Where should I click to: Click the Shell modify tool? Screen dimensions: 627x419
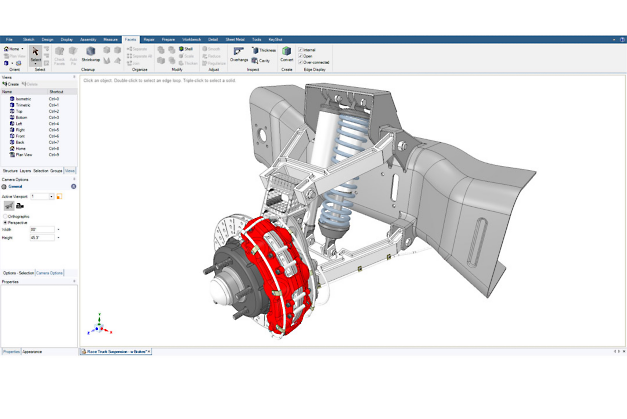pyautogui.click(x=186, y=48)
